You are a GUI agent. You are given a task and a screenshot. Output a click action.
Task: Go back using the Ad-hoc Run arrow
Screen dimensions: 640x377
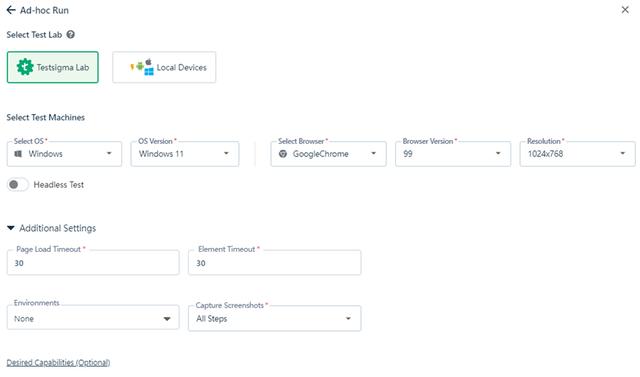(11, 10)
